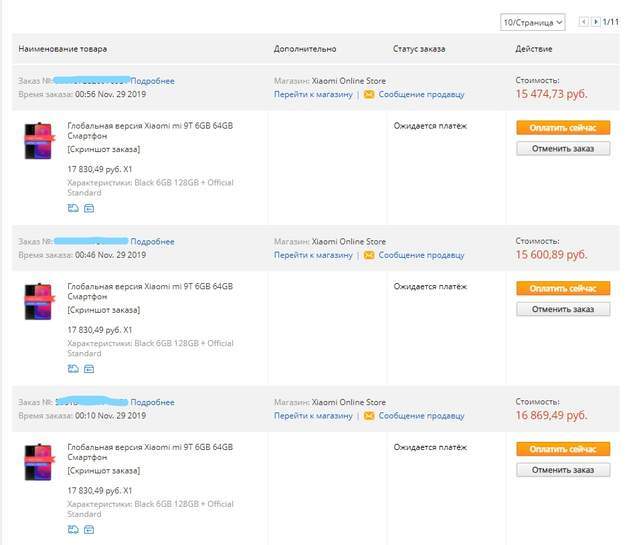Click envelope icon for the 15 600,89 руб. order
Viewport: 629px width, 545px height.
[x=369, y=255]
